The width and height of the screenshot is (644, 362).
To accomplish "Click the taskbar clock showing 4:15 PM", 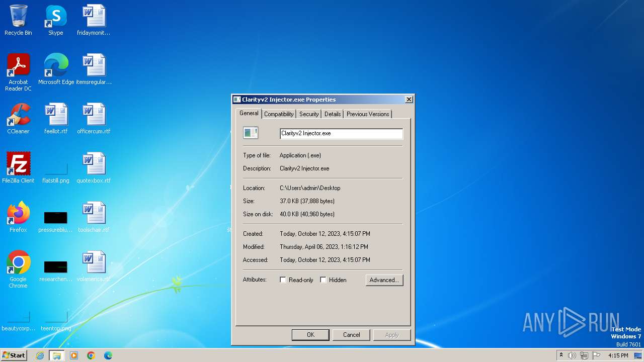I will [x=618, y=355].
